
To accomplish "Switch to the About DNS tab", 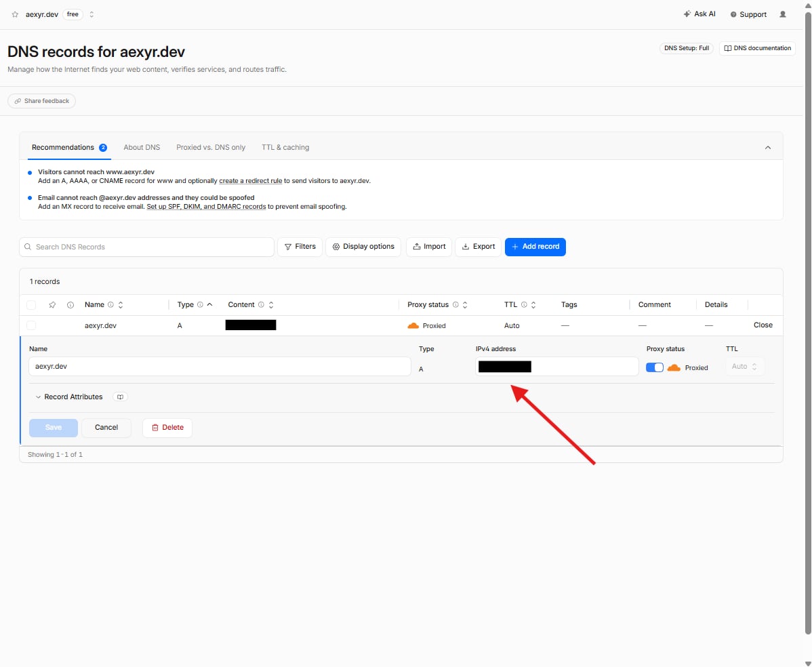I will (142, 148).
